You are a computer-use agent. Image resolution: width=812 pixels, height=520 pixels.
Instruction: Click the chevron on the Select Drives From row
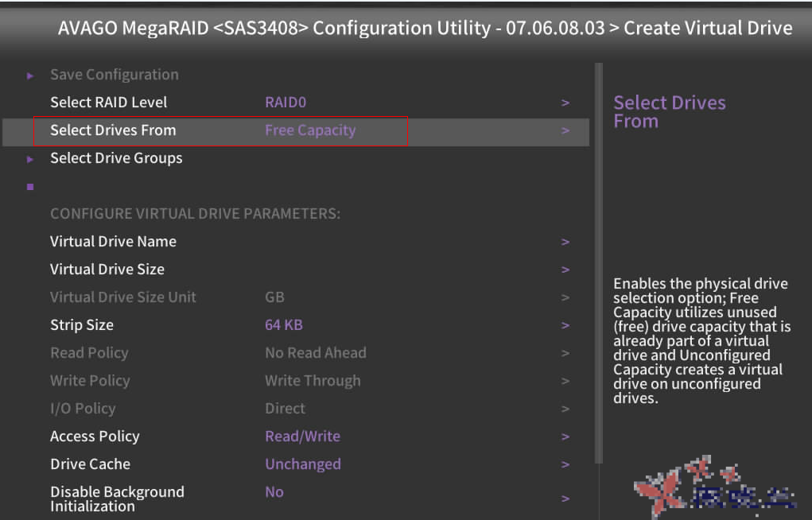(565, 130)
